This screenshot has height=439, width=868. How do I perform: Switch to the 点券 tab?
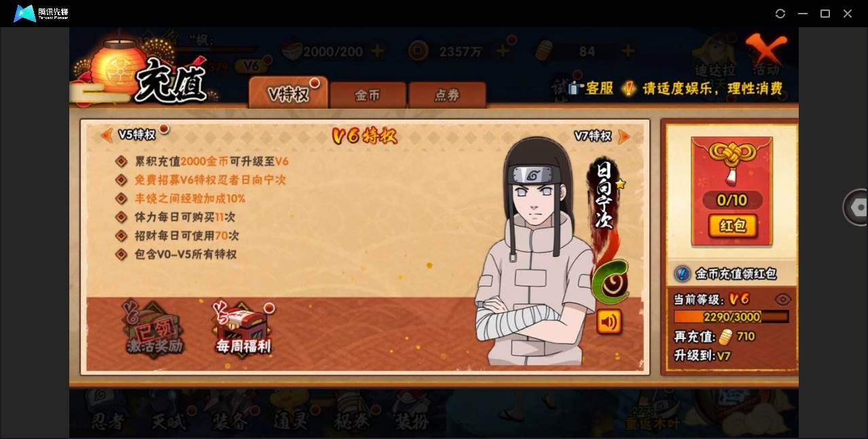[x=447, y=95]
